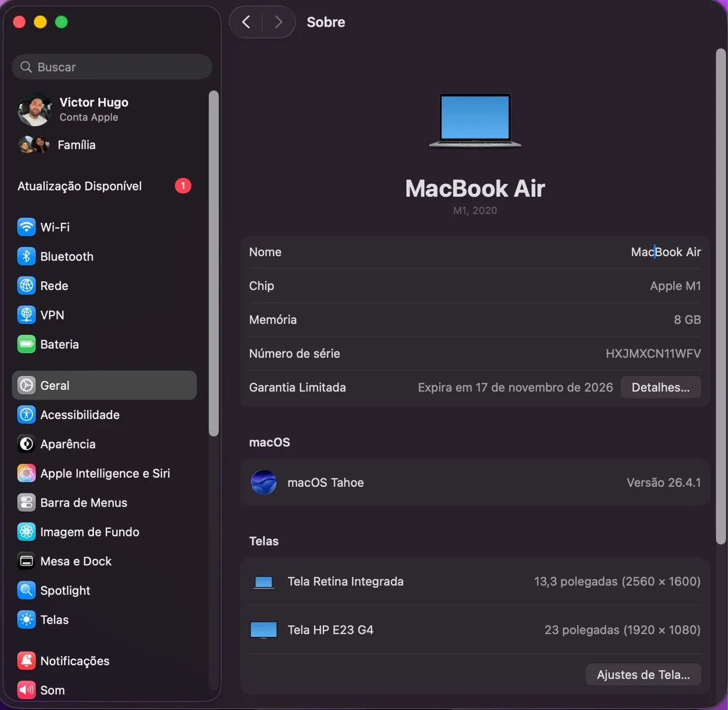Click the main content scrollbar

[721, 296]
